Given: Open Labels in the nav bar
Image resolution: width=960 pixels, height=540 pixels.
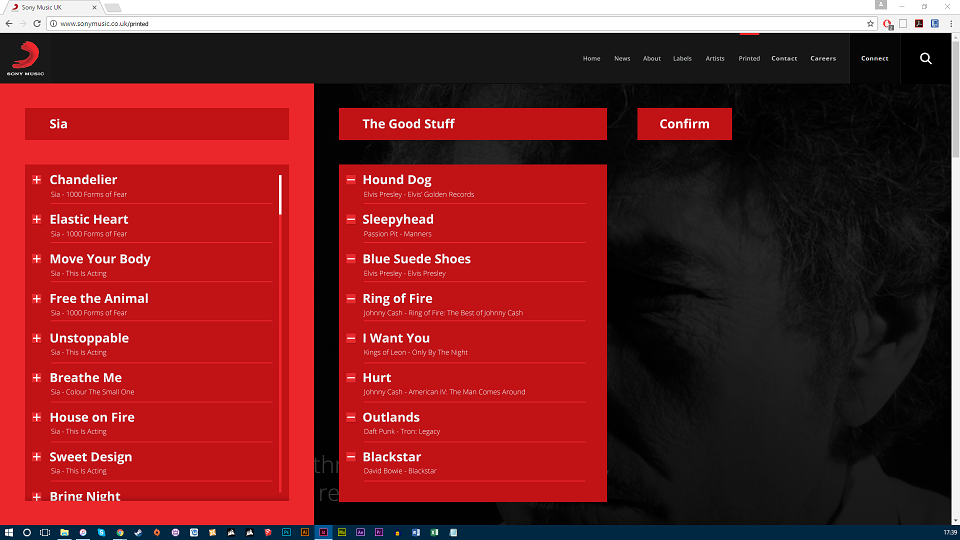Looking at the screenshot, I should pyautogui.click(x=682, y=59).
